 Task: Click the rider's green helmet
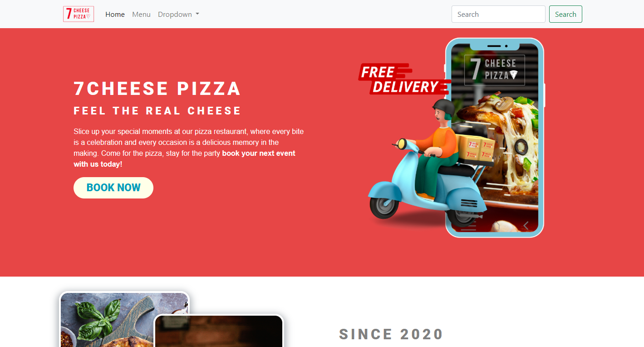point(443,108)
